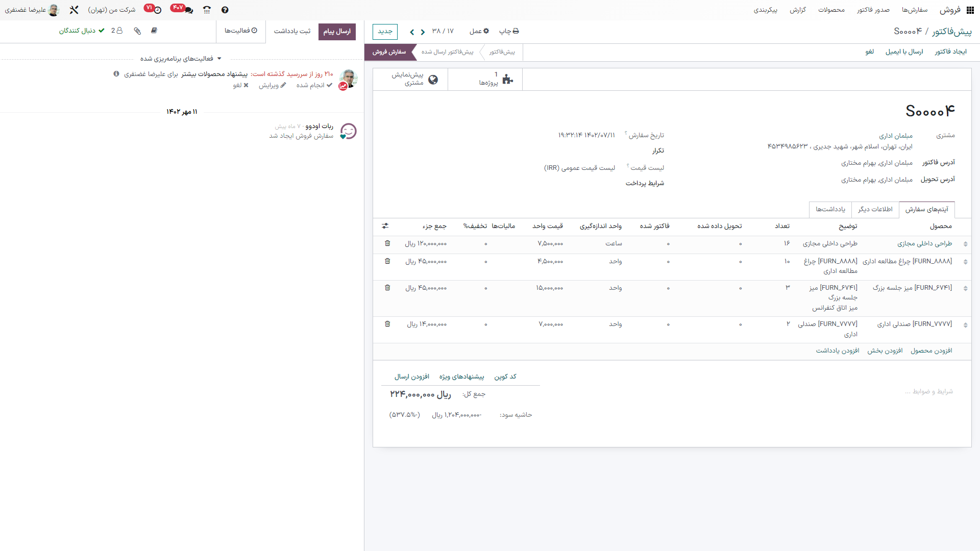This screenshot has width=980, height=551.
Task: Collapse planned activities (فعالیت‌های برنامه‌ریزی شده) section
Action: (181, 59)
